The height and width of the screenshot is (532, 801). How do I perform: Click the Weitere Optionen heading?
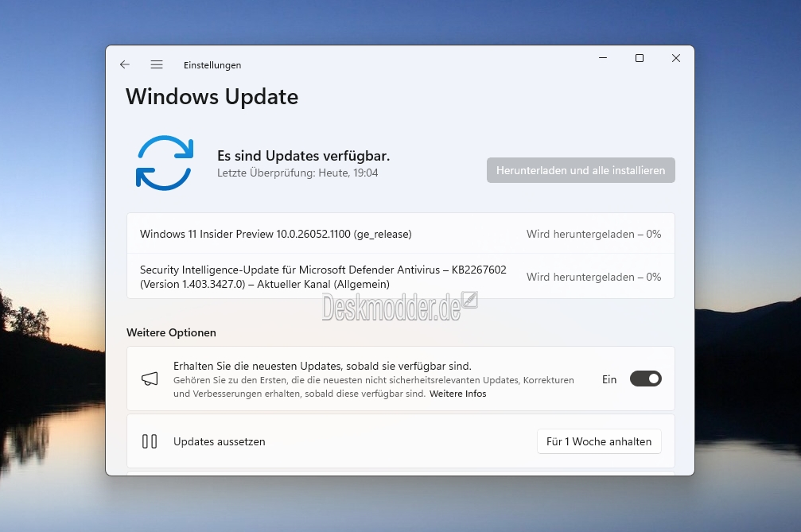pyautogui.click(x=171, y=333)
